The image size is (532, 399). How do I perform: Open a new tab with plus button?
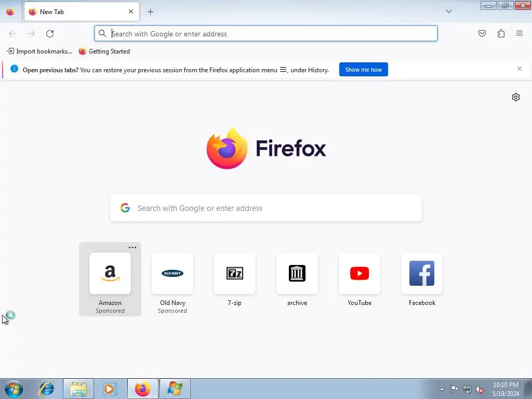pyautogui.click(x=150, y=12)
